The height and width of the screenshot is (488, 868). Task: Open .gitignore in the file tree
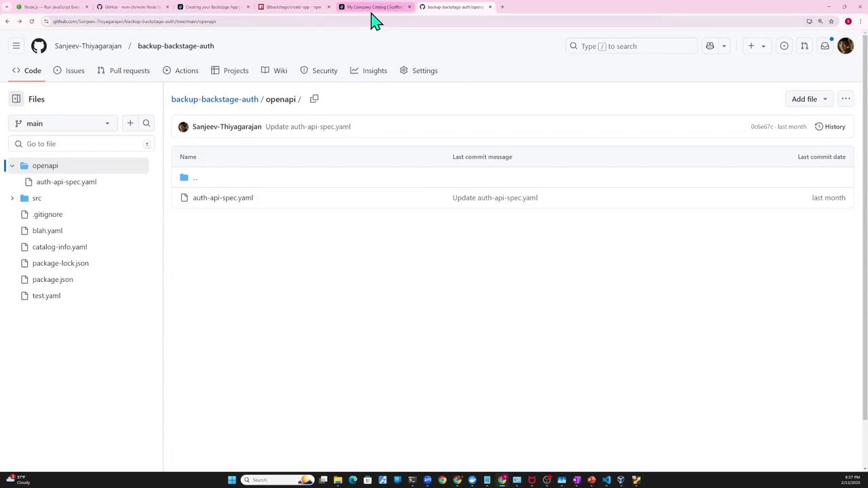47,214
